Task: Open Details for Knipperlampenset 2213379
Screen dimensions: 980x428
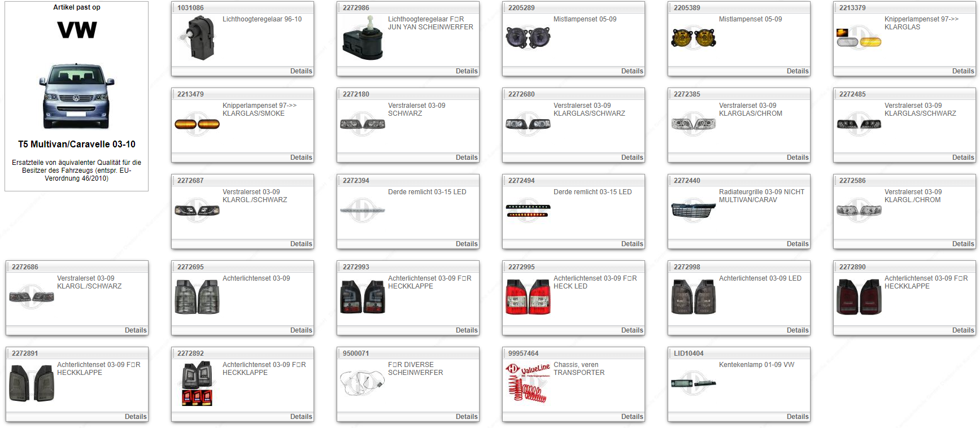Action: click(962, 71)
